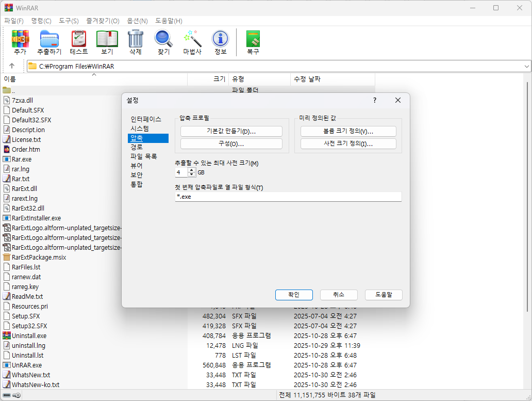Click the Rar.exe file icon
Screen dimensions: 532x401
pos(7,159)
